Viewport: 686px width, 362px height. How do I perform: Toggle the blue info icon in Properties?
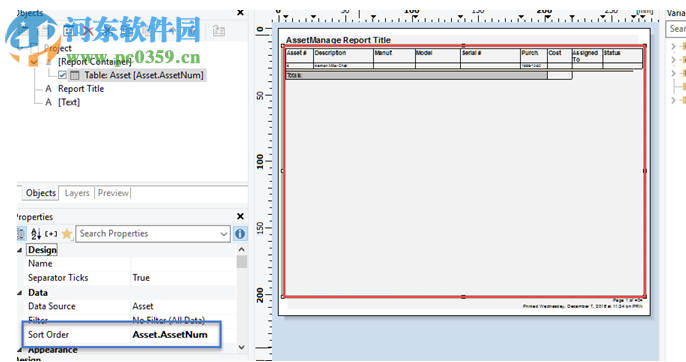pos(240,234)
